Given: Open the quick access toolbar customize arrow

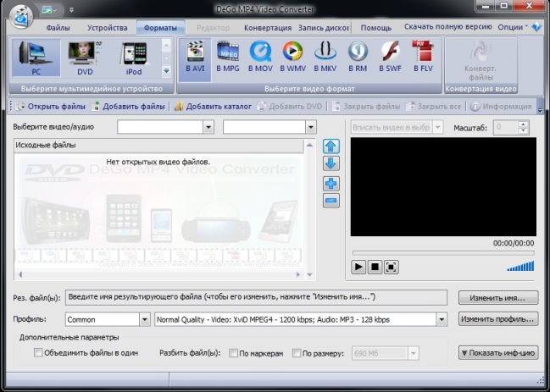Looking at the screenshot, I should point(71,10).
